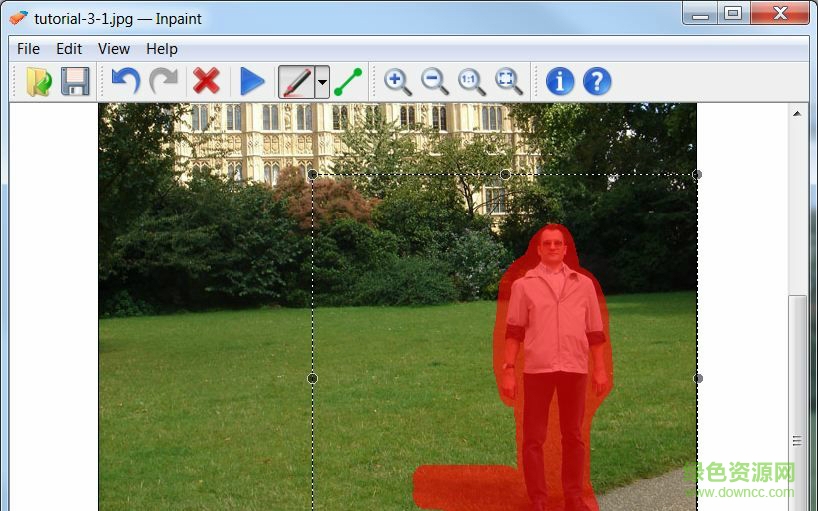Click the vertical scrollbar up arrow
Viewport: 818px width, 511px height.
[x=797, y=113]
